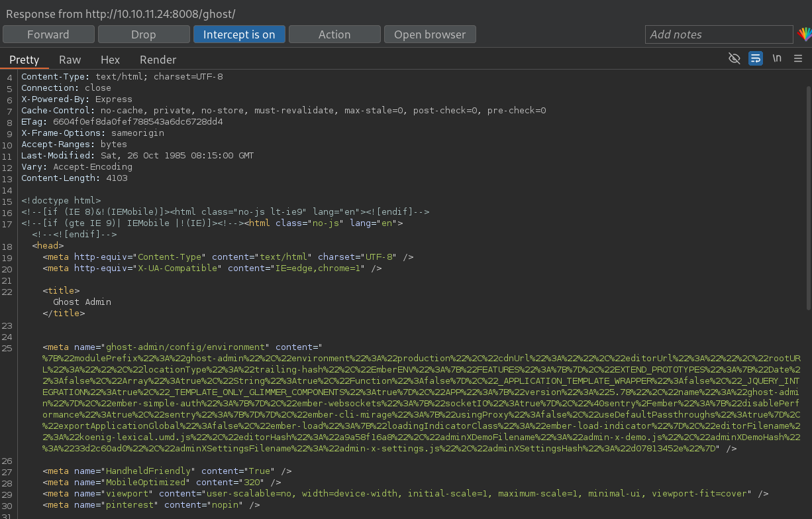Click the 'Vary: Accept-Encoding' header

coord(77,167)
